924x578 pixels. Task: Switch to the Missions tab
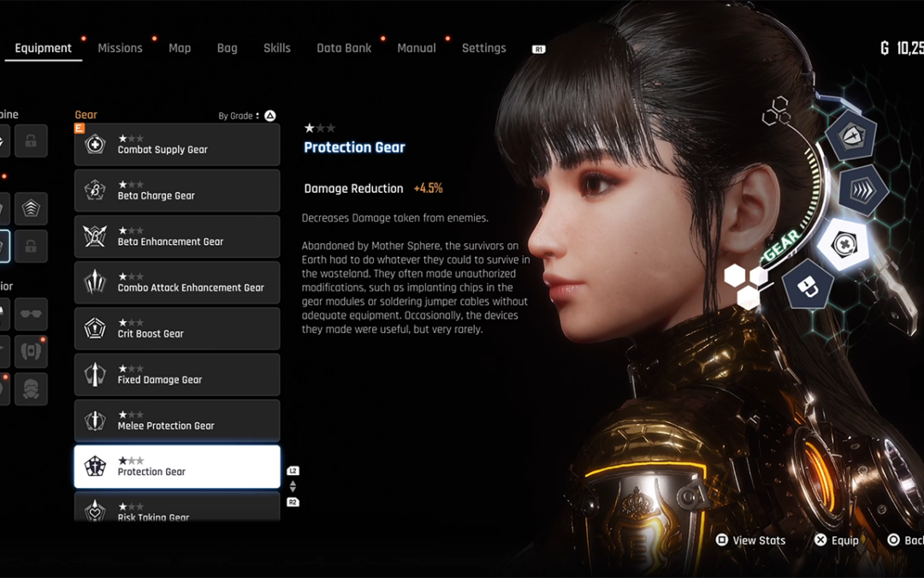pyautogui.click(x=120, y=48)
